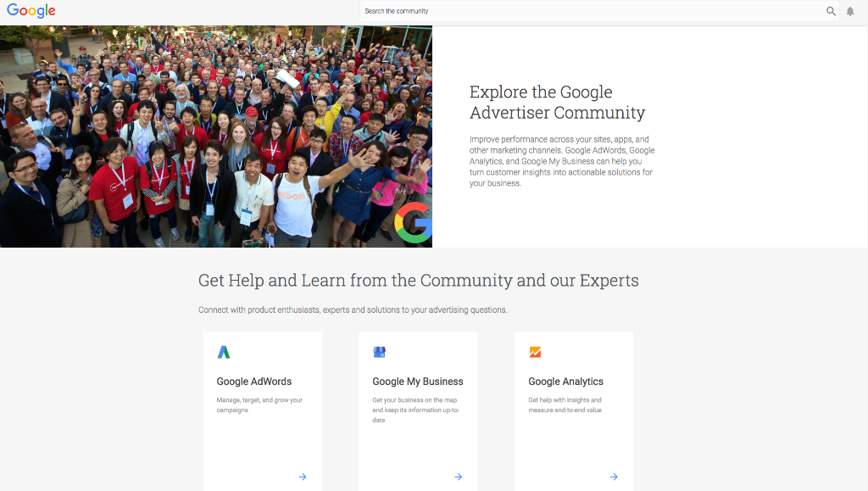Click 'Get Help and Learn from the Community' heading
The image size is (868, 491).
click(419, 281)
